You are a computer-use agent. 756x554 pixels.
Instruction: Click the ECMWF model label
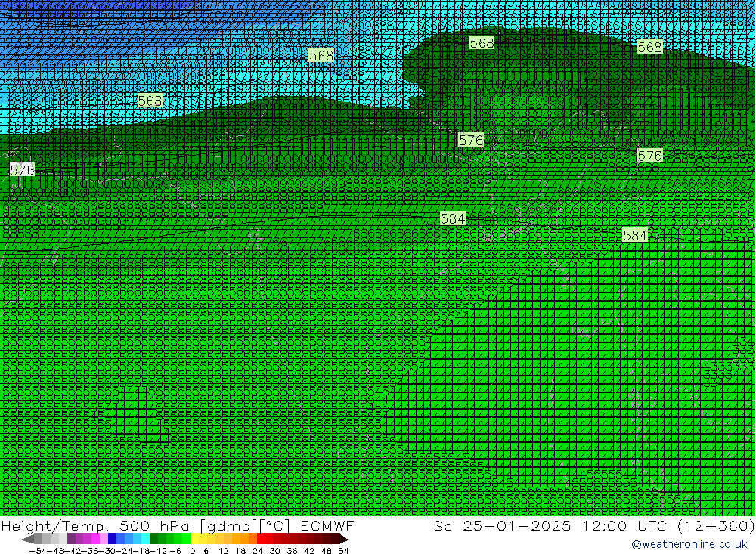coord(327,526)
